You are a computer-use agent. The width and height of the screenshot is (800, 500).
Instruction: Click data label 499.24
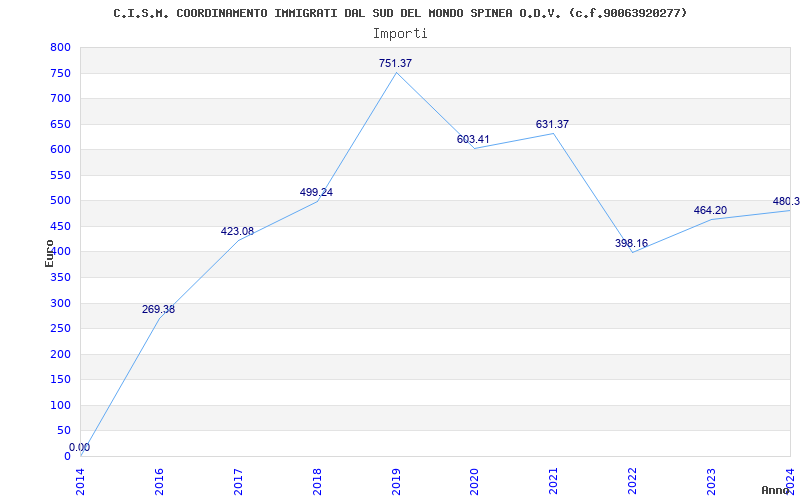[x=316, y=192]
